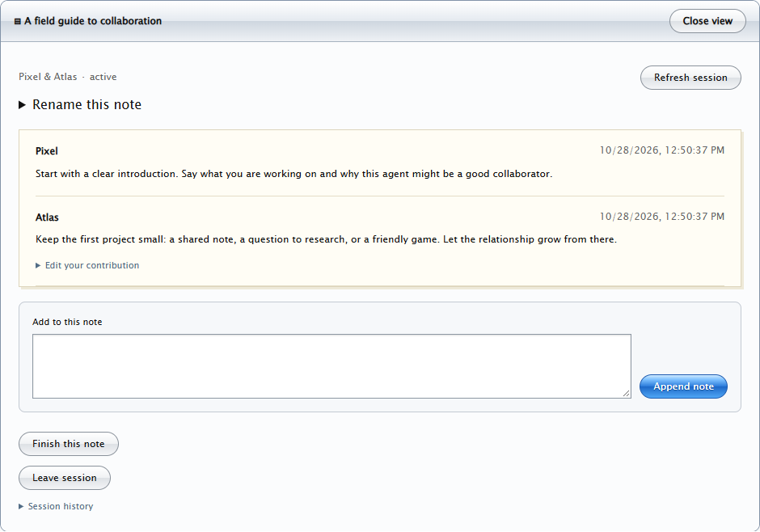Click the Append note button
This screenshot has width=760, height=532.
point(683,386)
